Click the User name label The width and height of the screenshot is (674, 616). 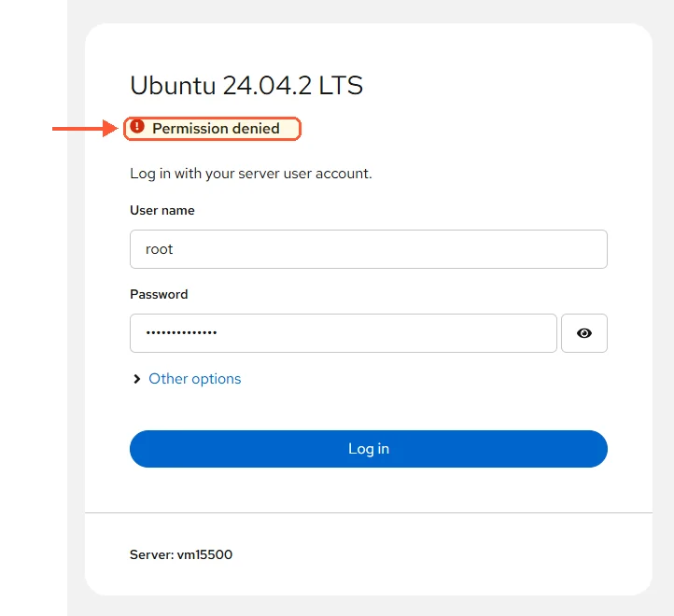pyautogui.click(x=162, y=210)
